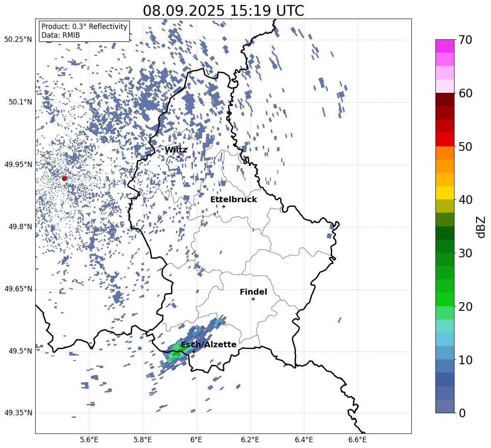Click the latitude label 50.1°N

click(x=20, y=102)
